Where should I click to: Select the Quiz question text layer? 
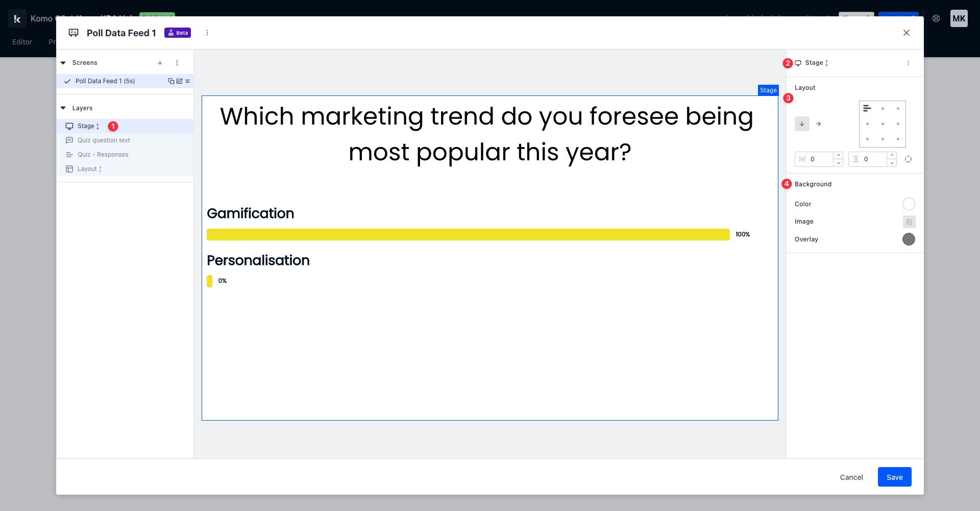coord(104,140)
